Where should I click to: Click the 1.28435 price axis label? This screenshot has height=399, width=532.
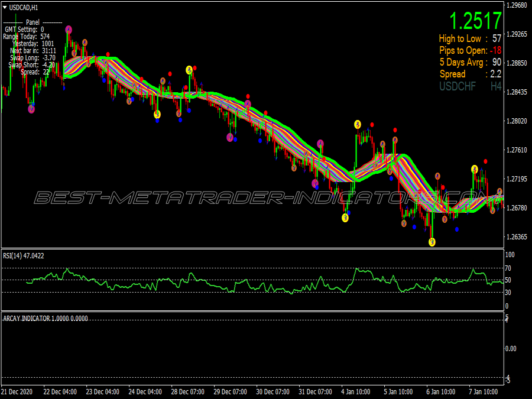(517, 92)
